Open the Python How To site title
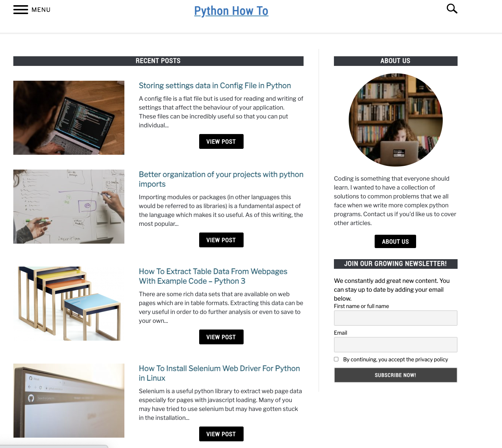 pos(231,11)
